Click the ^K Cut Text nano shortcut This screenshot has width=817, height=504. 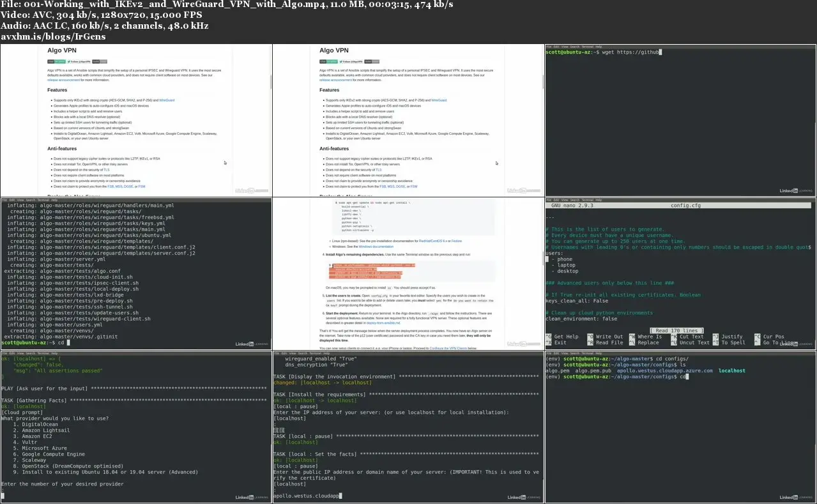pos(687,337)
